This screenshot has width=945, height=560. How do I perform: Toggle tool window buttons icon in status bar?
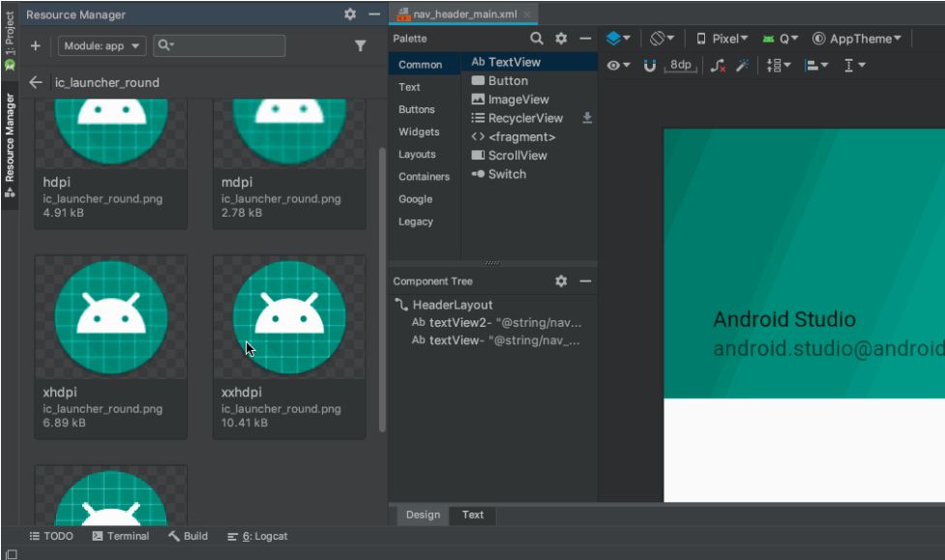pyautogui.click(x=11, y=554)
